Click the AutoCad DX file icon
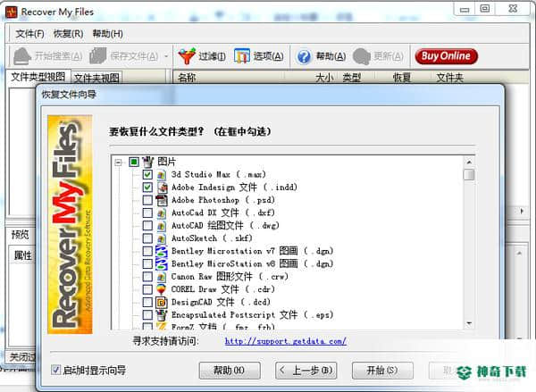Screen dimensions: 536x392 click(162, 213)
